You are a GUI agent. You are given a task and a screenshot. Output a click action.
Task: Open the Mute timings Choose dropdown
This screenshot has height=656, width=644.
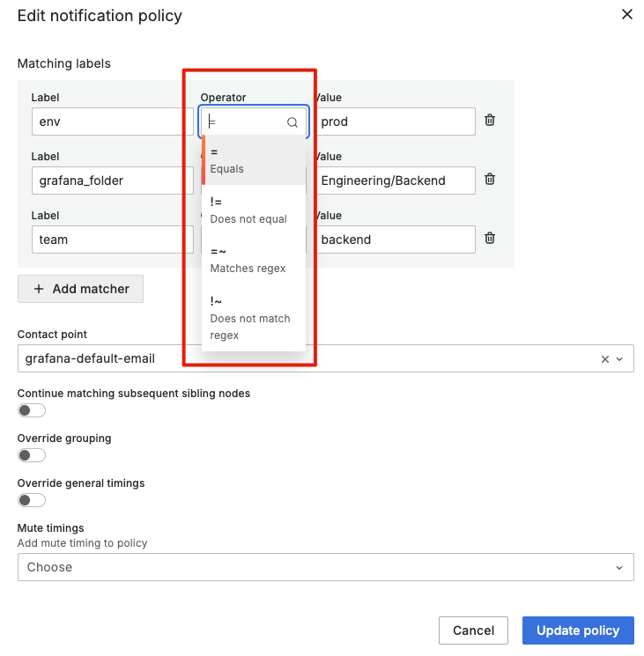pyautogui.click(x=325, y=567)
